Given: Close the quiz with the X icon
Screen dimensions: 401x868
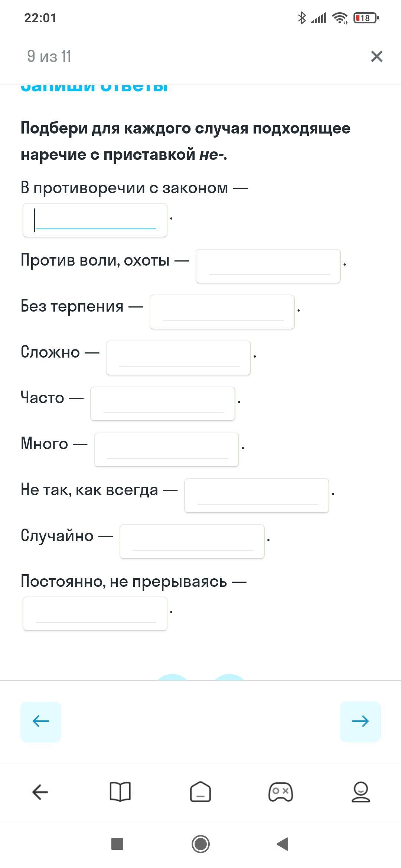Looking at the screenshot, I should click(376, 56).
